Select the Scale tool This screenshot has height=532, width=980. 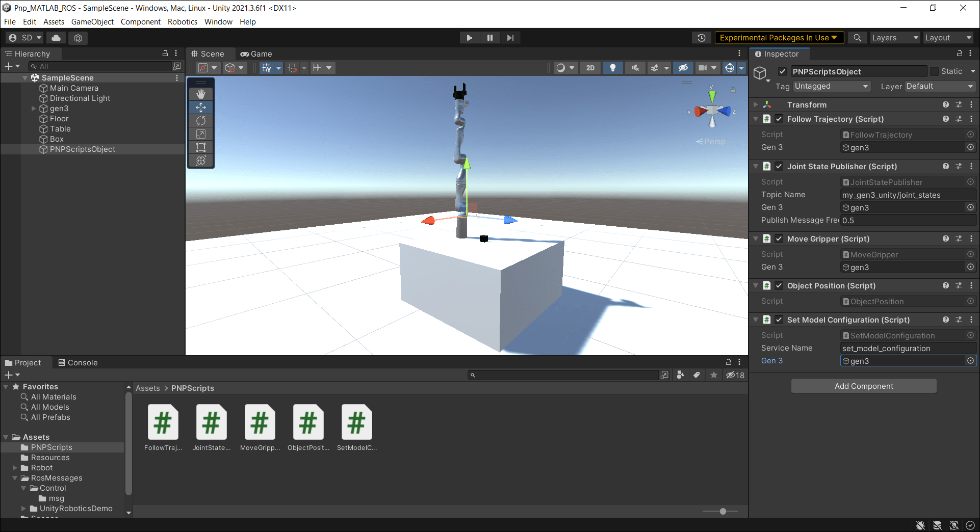click(201, 134)
